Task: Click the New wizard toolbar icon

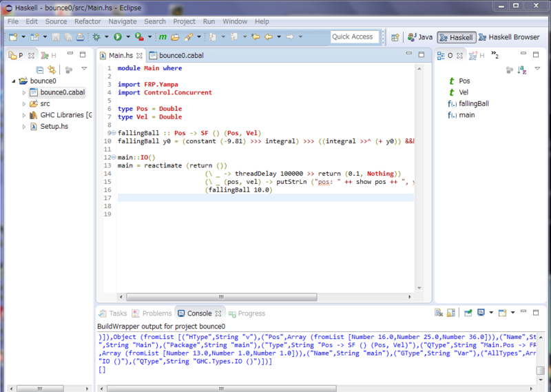Action: [13, 37]
